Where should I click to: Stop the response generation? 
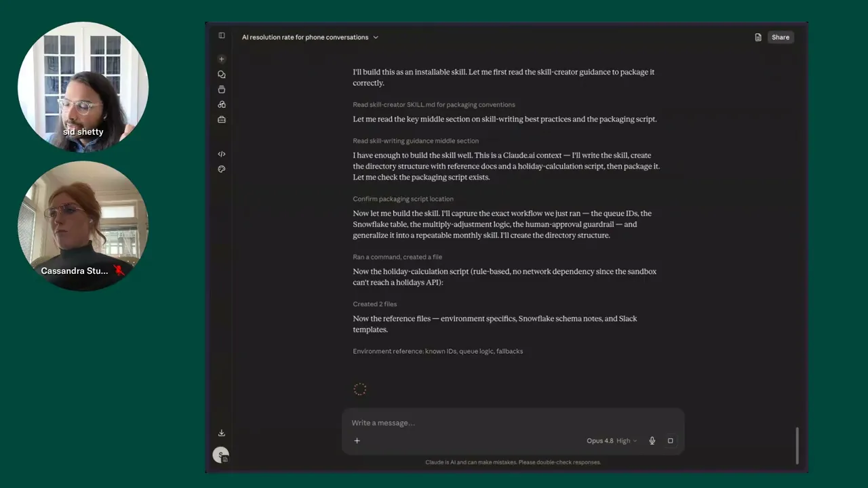coord(671,441)
